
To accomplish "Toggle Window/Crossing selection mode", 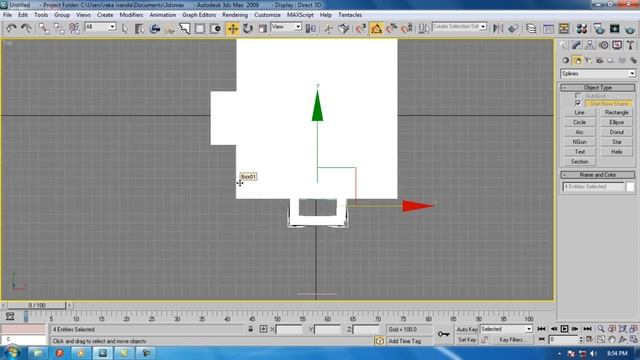I will click(x=216, y=28).
